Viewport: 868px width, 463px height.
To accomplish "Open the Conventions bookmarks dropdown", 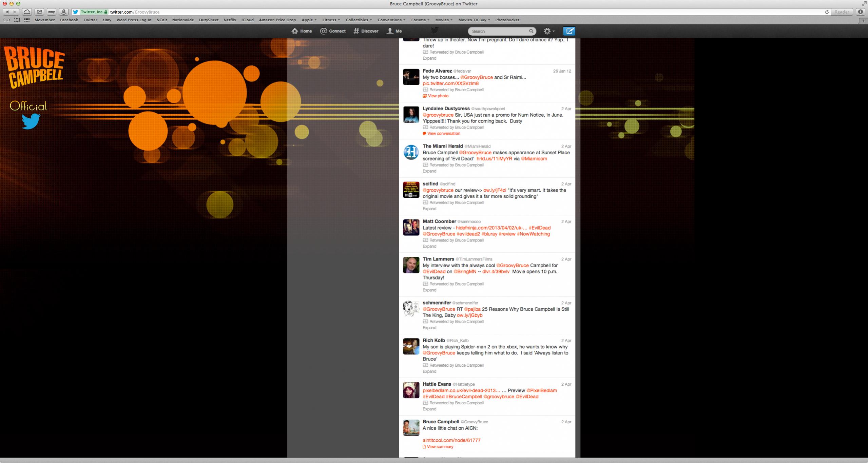I will (x=391, y=20).
